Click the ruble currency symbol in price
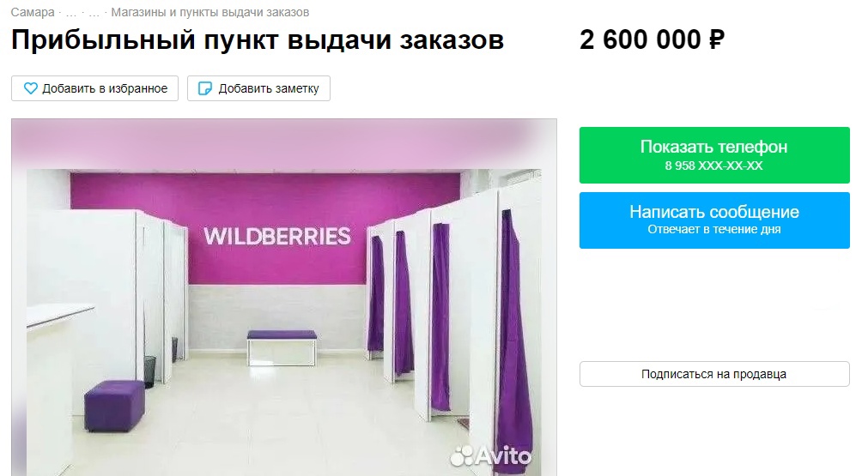Viewport: 868px width, 476px height. tap(716, 39)
